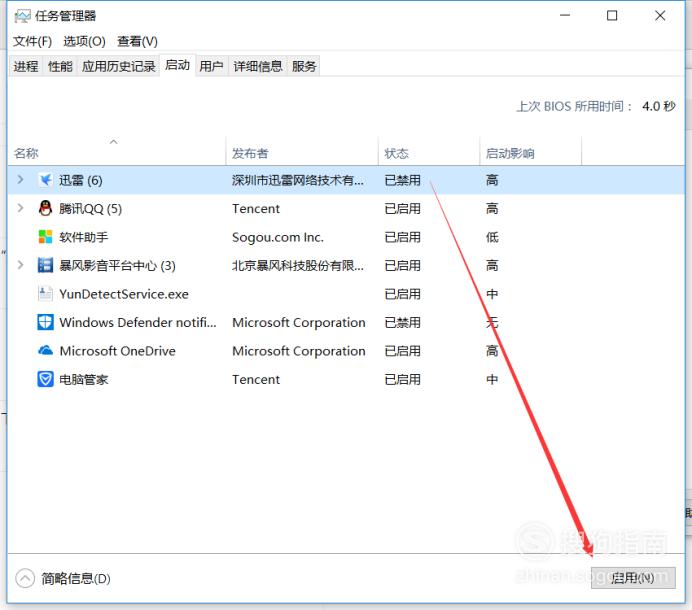692x610 pixels.
Task: Click the 软件助手 colorful icon
Action: (x=45, y=237)
